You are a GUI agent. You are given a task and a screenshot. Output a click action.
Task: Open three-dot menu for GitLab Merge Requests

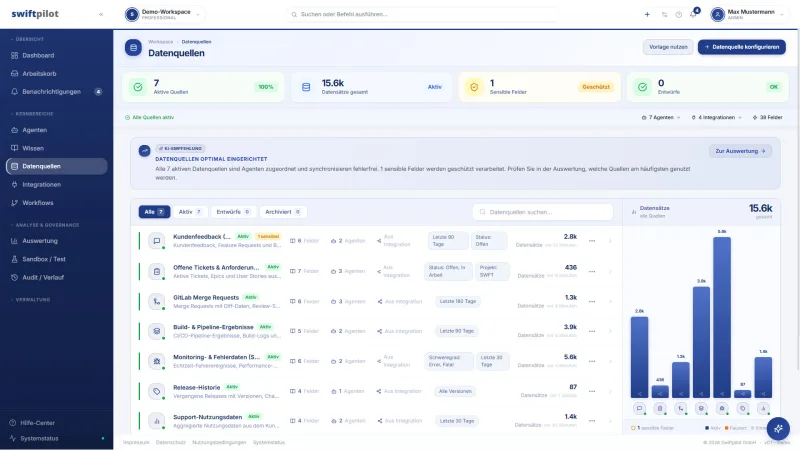(x=592, y=302)
